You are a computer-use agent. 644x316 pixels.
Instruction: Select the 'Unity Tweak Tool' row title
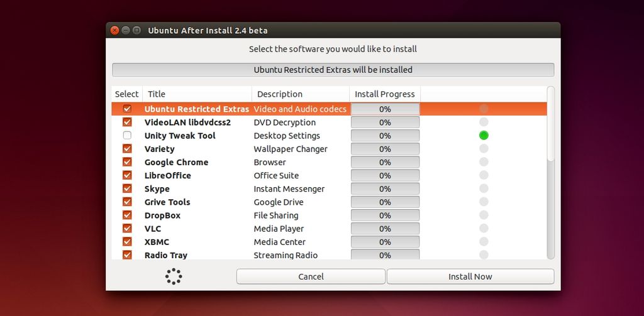(180, 136)
